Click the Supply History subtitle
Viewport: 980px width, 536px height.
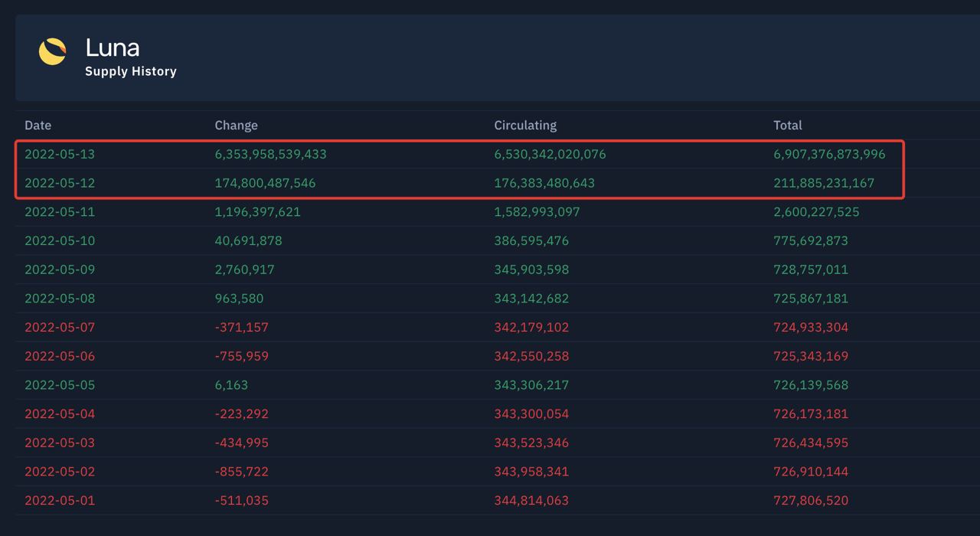click(131, 71)
